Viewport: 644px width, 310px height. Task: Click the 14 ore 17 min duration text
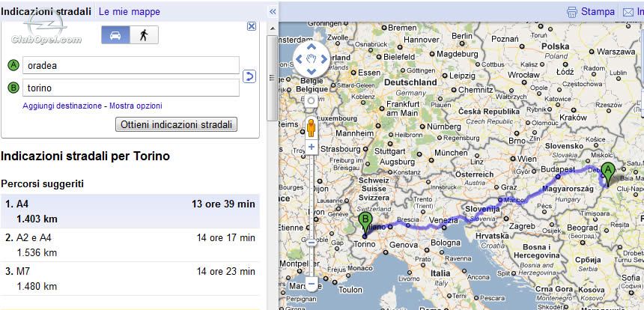[x=225, y=237]
